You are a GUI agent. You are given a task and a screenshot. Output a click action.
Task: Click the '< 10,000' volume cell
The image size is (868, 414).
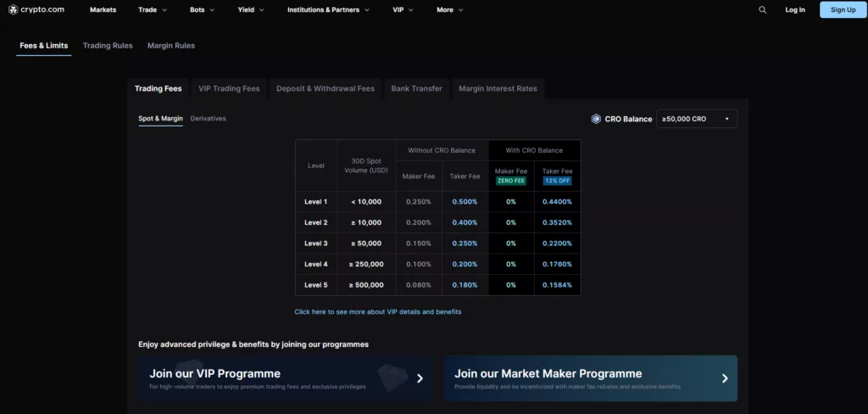(366, 202)
